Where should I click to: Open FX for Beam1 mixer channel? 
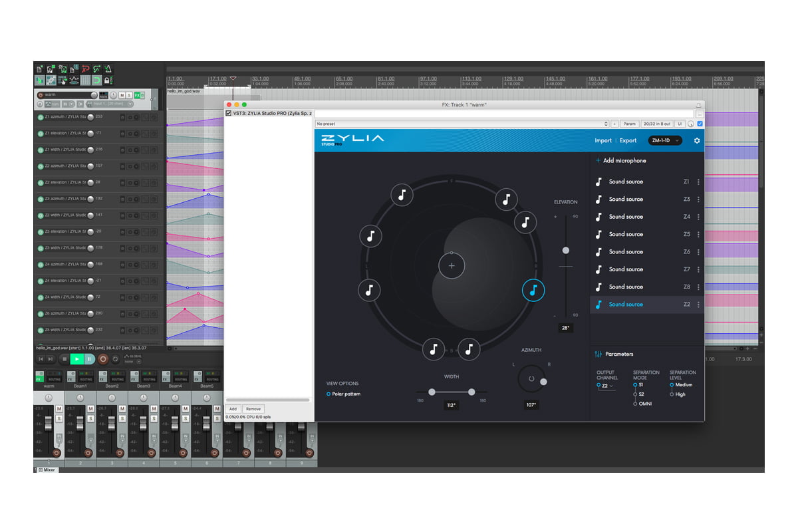click(70, 377)
